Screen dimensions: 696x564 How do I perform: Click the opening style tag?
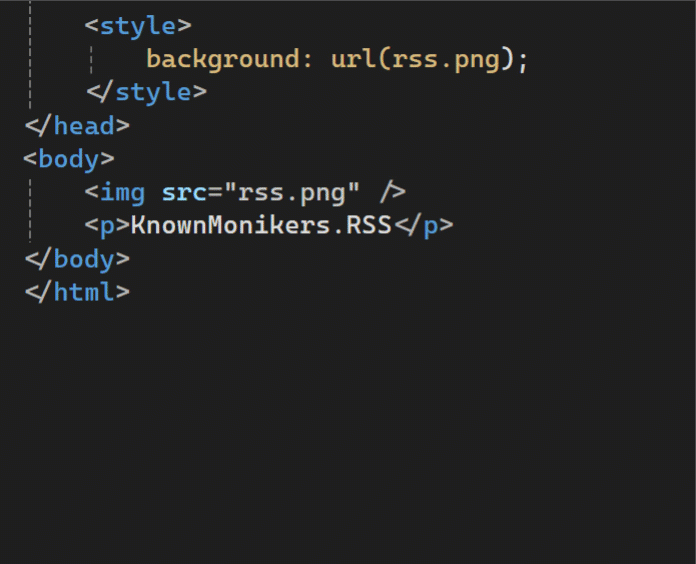137,25
